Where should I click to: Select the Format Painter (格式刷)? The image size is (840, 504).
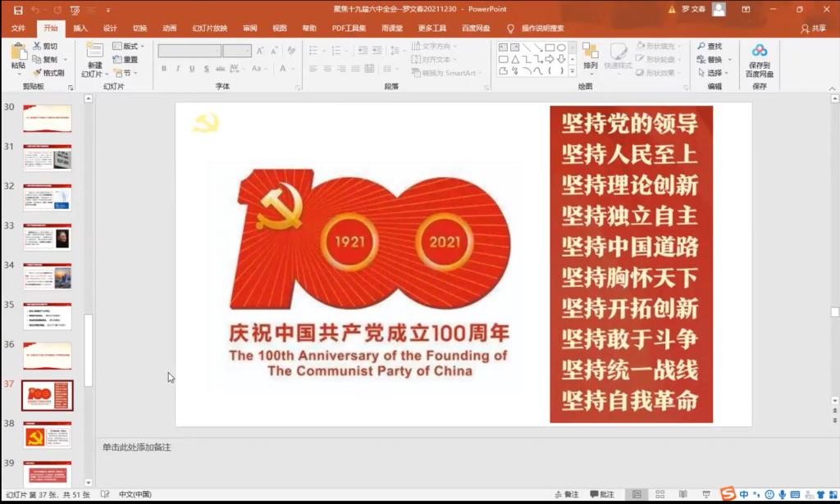pyautogui.click(x=48, y=72)
